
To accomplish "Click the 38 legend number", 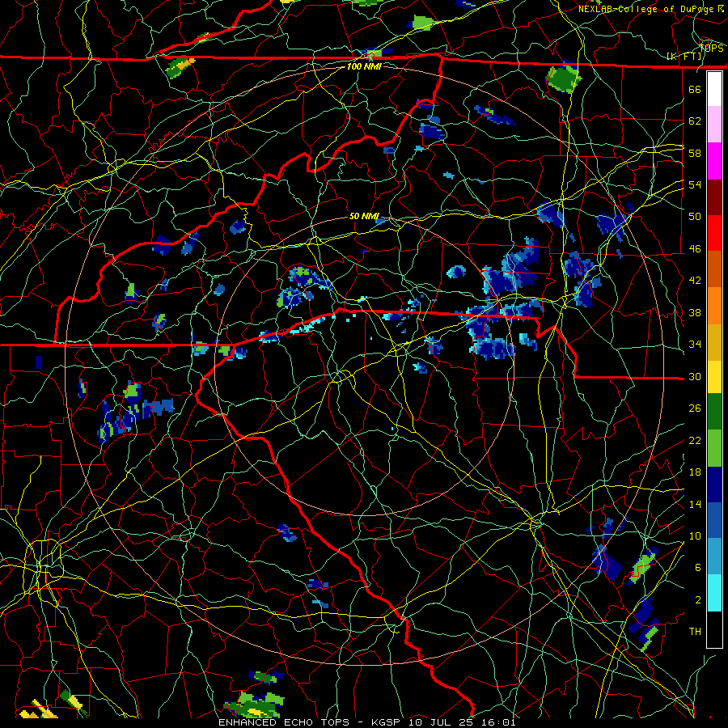I will (x=695, y=312).
